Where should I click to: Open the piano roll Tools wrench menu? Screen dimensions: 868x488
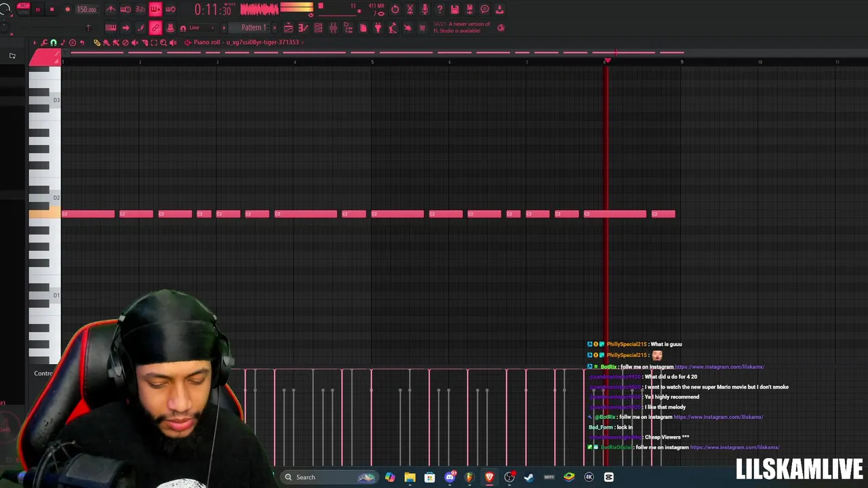click(x=44, y=43)
